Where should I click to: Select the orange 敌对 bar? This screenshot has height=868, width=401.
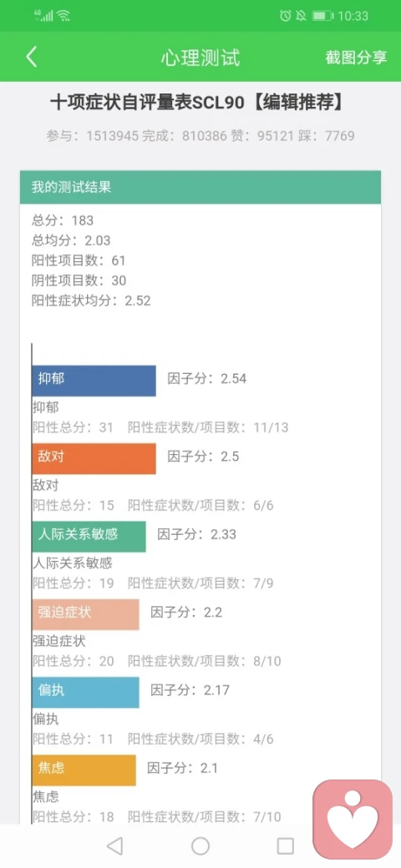point(94,458)
